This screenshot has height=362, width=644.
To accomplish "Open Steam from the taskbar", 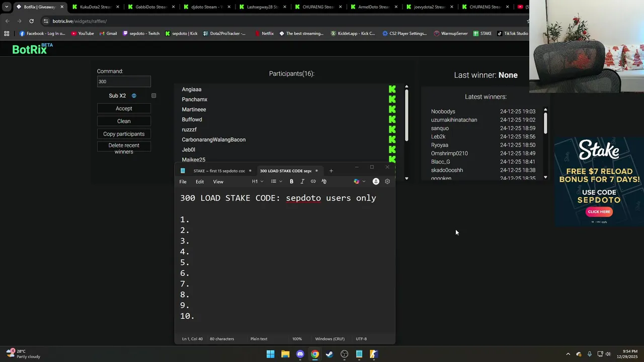I will click(330, 354).
